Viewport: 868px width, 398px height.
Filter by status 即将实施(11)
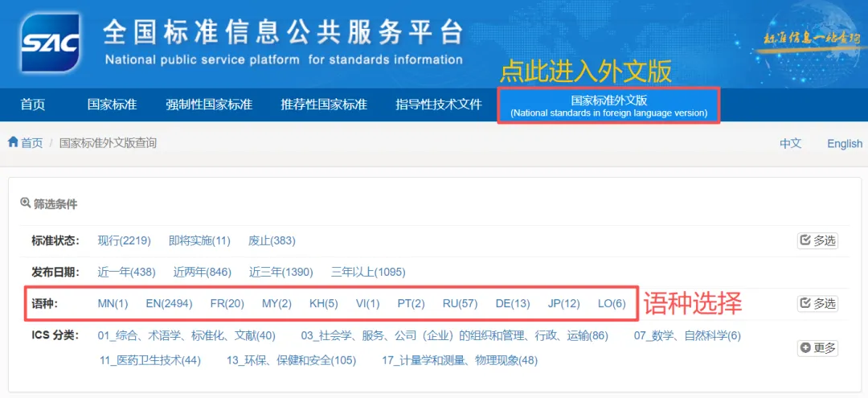point(199,240)
